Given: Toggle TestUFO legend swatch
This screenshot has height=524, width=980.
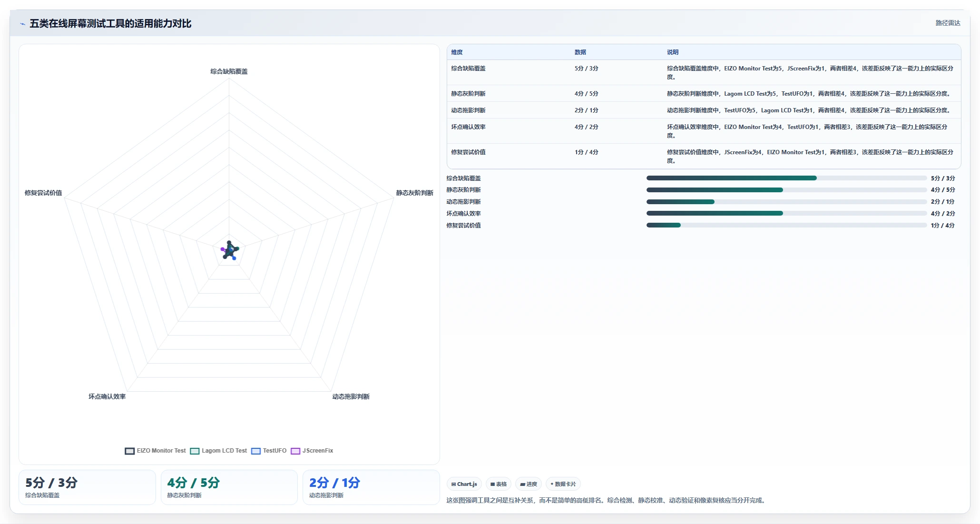Looking at the screenshot, I should click(256, 451).
